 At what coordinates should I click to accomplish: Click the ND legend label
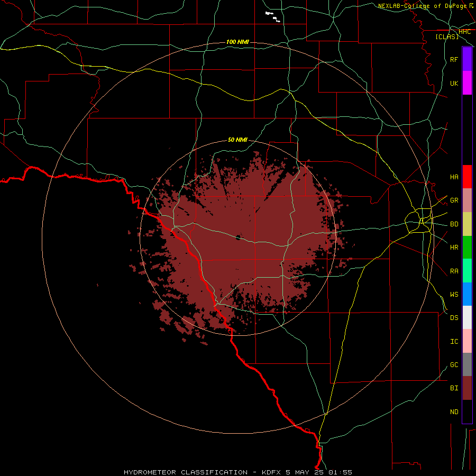point(454,412)
